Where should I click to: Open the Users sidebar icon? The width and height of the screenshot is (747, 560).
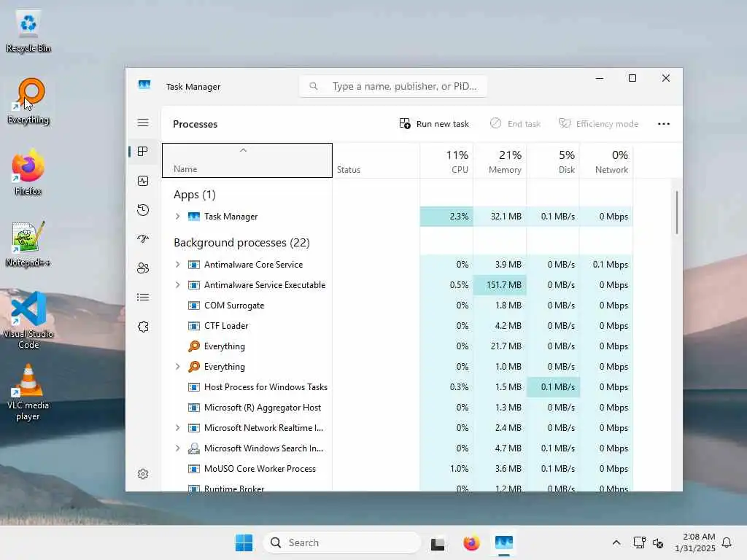coord(143,268)
